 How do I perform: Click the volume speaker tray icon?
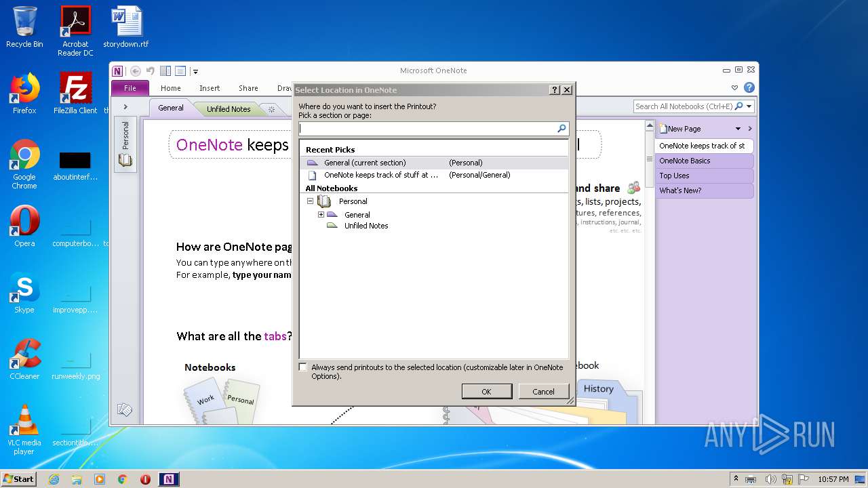coord(770,479)
